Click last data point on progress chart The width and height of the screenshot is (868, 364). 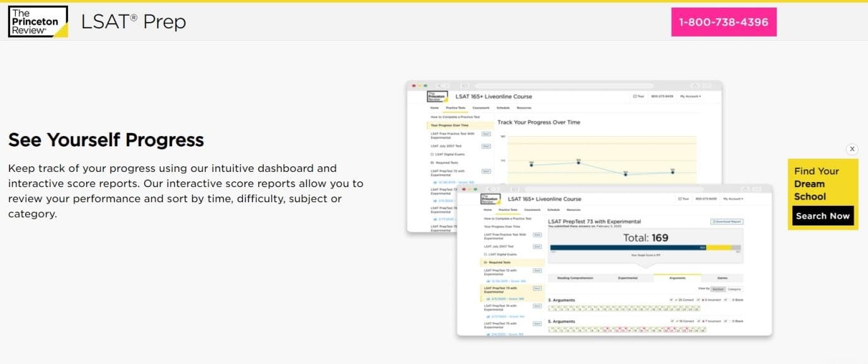pyautogui.click(x=673, y=173)
